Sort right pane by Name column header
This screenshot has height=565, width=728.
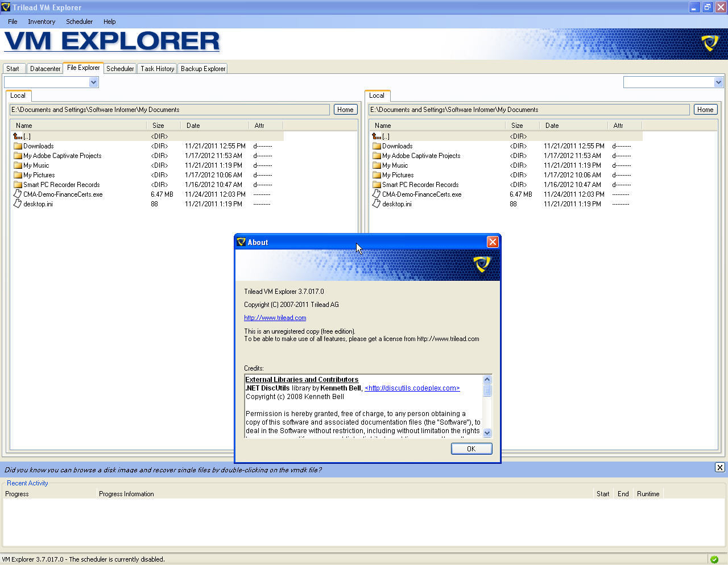pyautogui.click(x=437, y=126)
